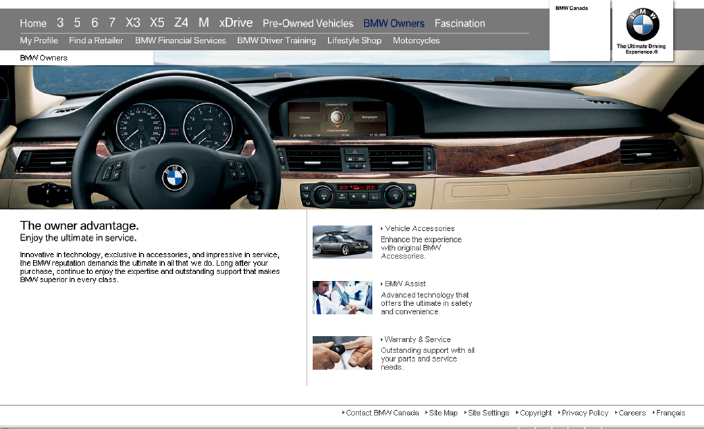Click the Vehicle Accessories link
This screenshot has width=704, height=429.
coord(420,229)
